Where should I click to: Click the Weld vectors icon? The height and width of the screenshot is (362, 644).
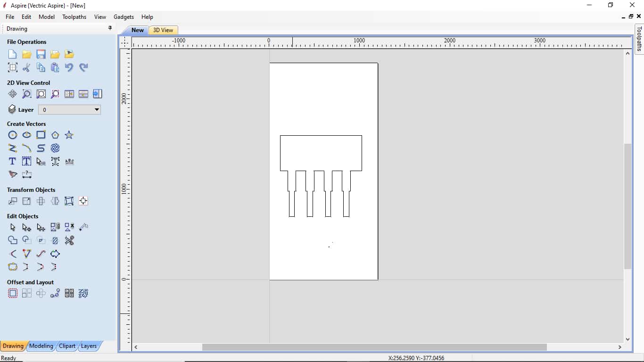[x=13, y=241]
